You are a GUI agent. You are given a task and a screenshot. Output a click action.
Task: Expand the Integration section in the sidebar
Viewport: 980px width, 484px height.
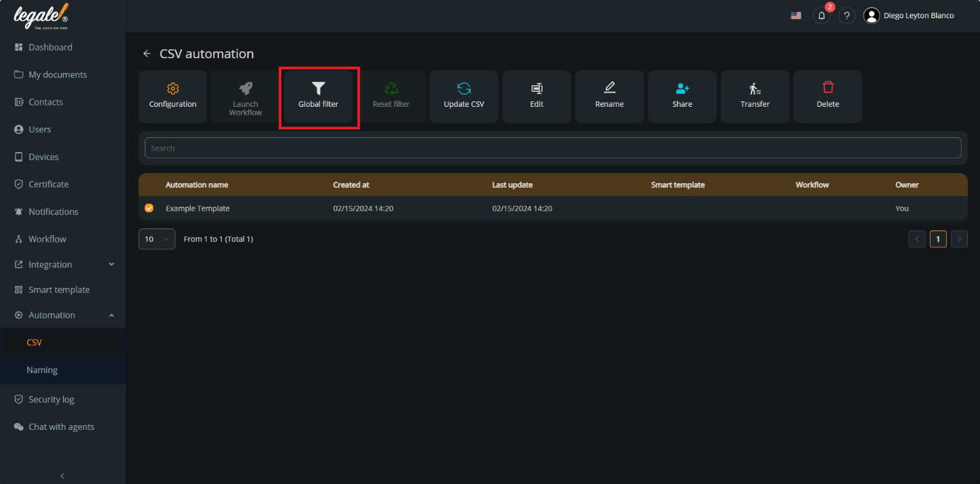62,264
